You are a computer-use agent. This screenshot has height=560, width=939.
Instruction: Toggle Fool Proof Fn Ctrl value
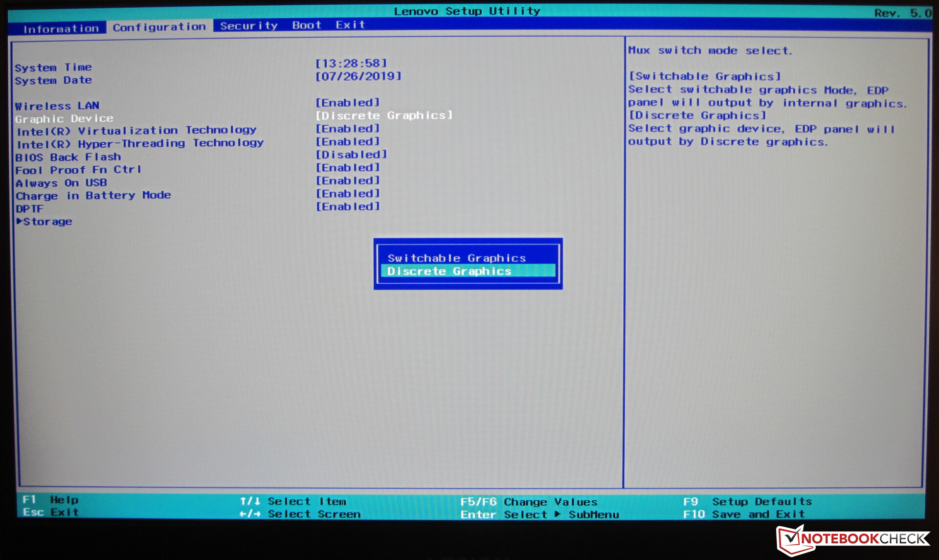point(347,168)
